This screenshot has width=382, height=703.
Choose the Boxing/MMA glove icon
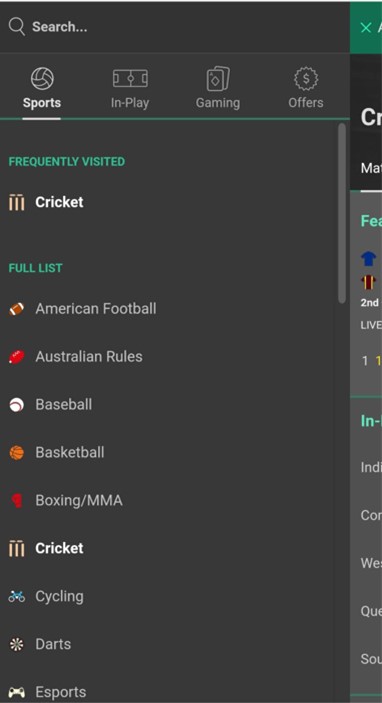point(17,500)
